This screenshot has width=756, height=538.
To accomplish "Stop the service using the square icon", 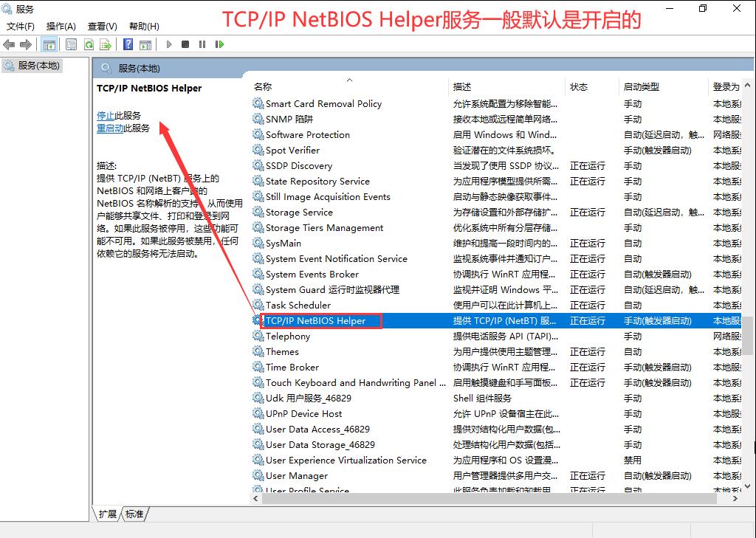I will coord(186,44).
